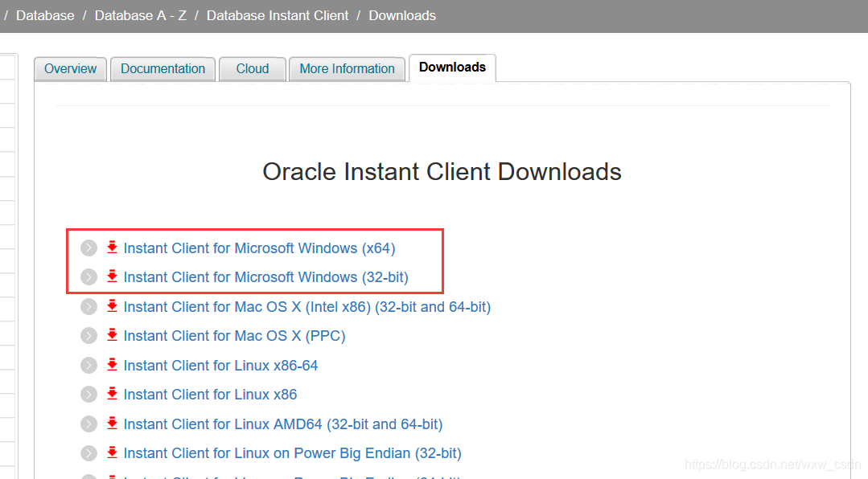Viewport: 868px width, 479px height.
Task: Expand the Linux AMD64 row chevron
Action: click(88, 424)
